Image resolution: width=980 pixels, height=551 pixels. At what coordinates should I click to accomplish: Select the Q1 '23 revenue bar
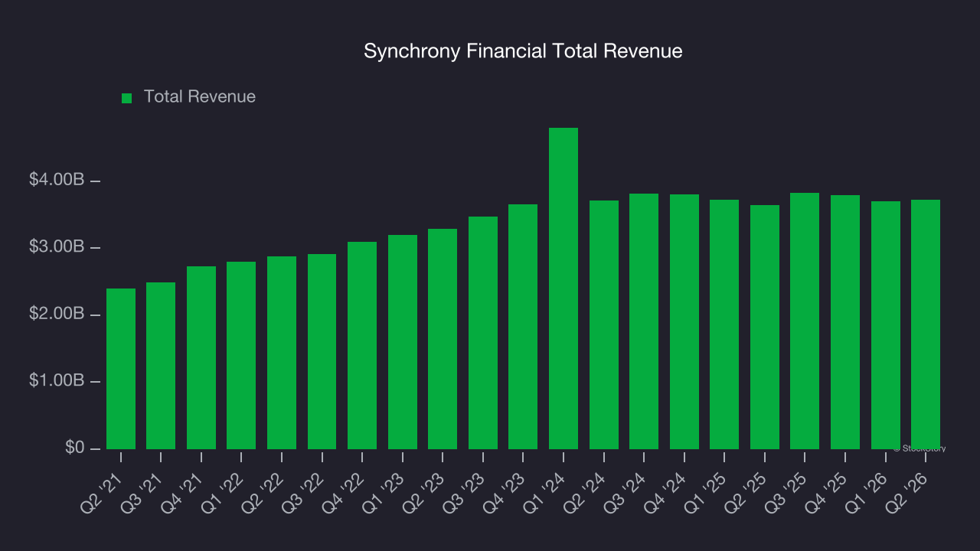point(403,342)
